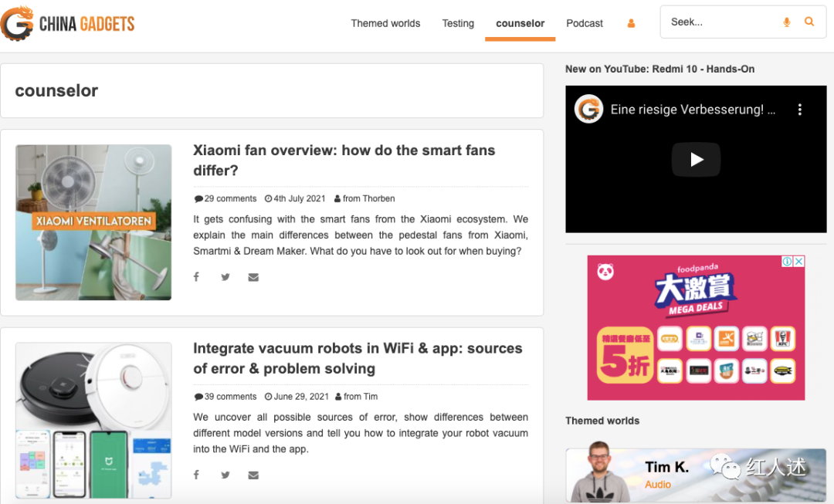The height and width of the screenshot is (504, 834).
Task: Open the 39 comments link
Action: pos(230,397)
